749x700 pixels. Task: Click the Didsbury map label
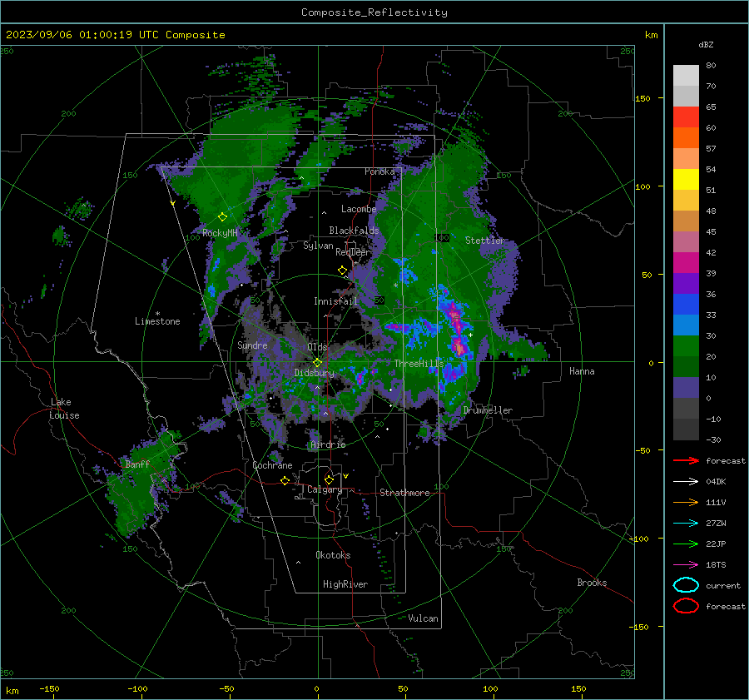(x=315, y=373)
